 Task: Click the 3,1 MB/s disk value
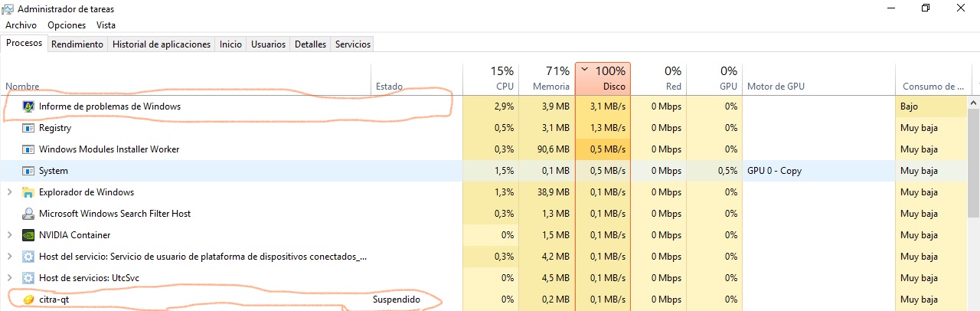pos(607,106)
